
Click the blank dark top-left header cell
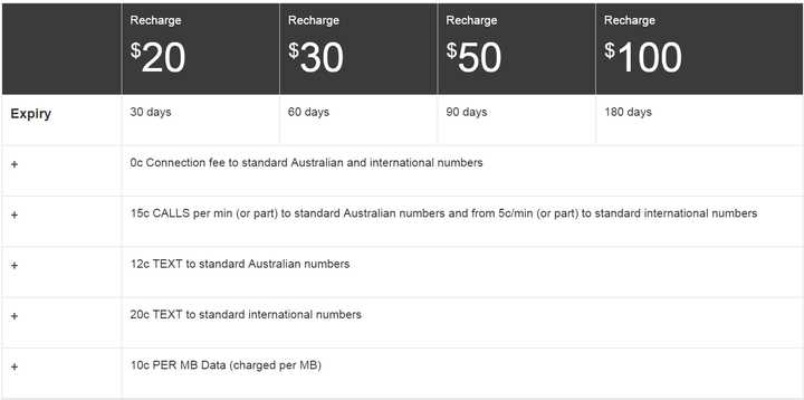coord(62,49)
